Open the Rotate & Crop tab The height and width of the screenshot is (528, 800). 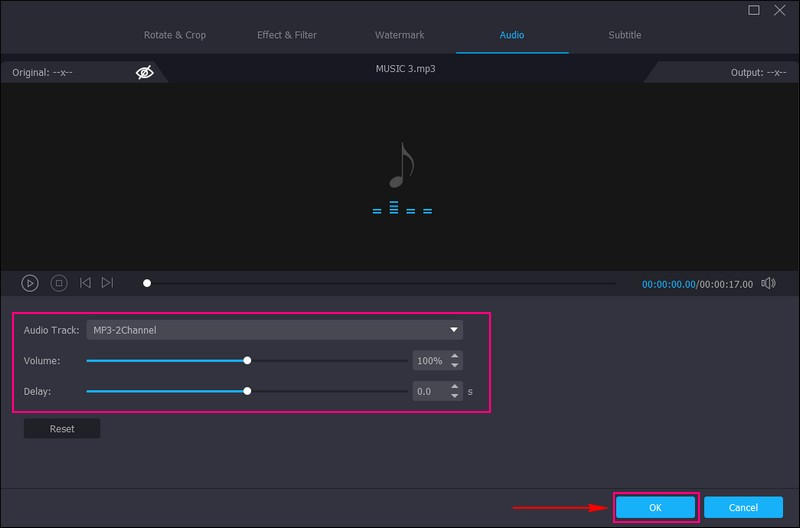coord(175,35)
